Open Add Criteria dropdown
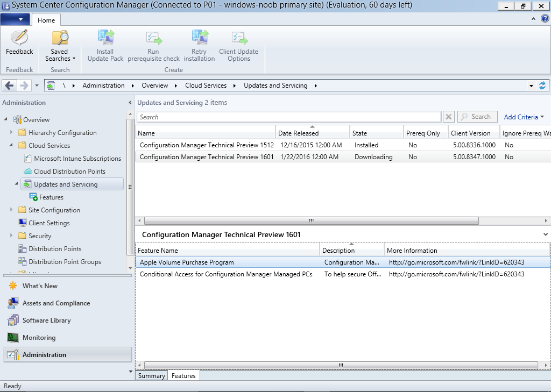 (x=524, y=117)
